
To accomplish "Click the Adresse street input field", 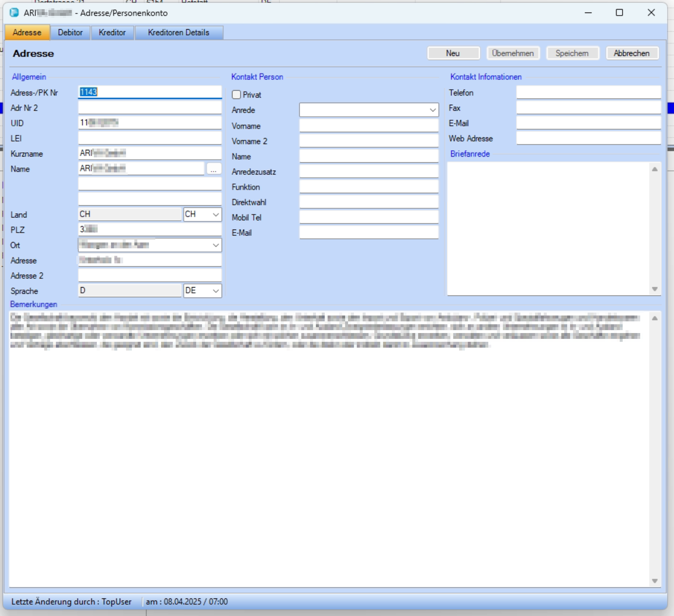I will click(150, 260).
